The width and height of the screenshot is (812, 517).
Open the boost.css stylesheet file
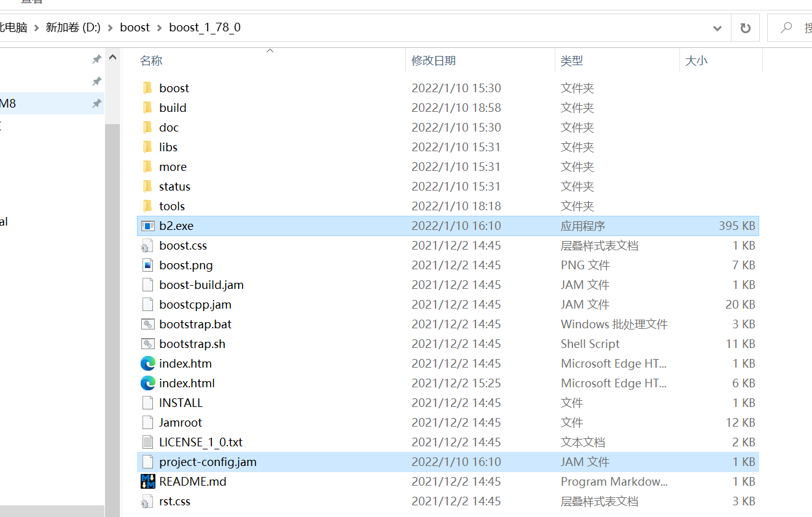click(182, 245)
